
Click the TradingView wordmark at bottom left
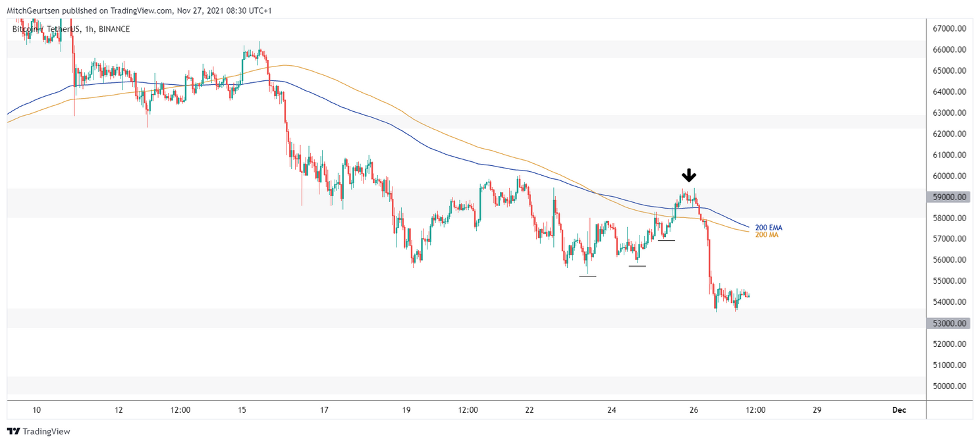click(46, 432)
